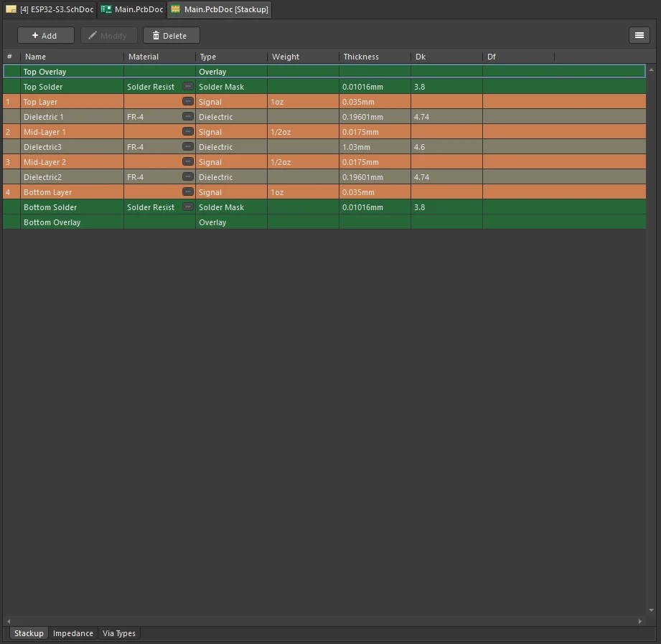The height and width of the screenshot is (644, 661).
Task: Open material picker for Dielectric 1 row
Action: pos(188,117)
